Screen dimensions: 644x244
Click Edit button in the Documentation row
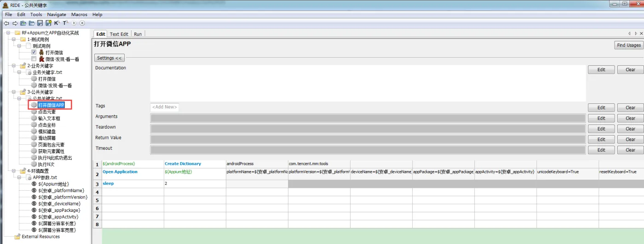pyautogui.click(x=601, y=70)
